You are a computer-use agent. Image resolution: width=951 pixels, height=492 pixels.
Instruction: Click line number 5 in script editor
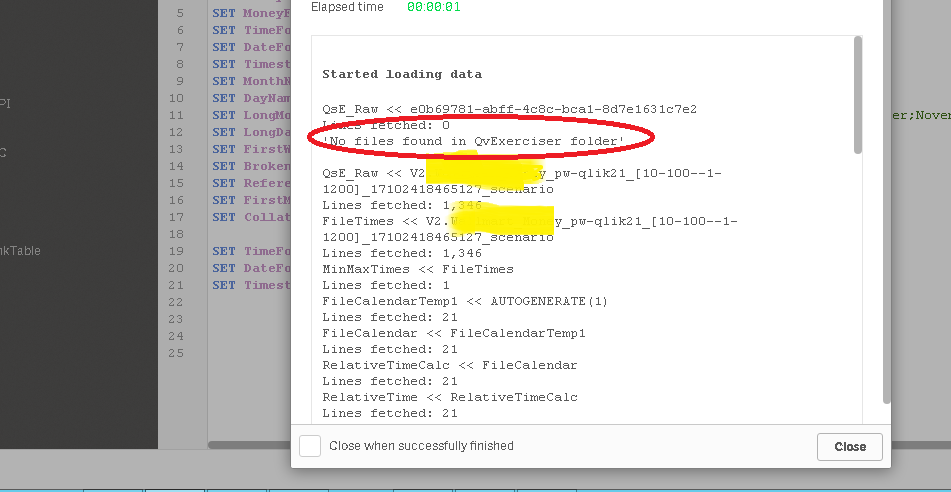[x=180, y=13]
